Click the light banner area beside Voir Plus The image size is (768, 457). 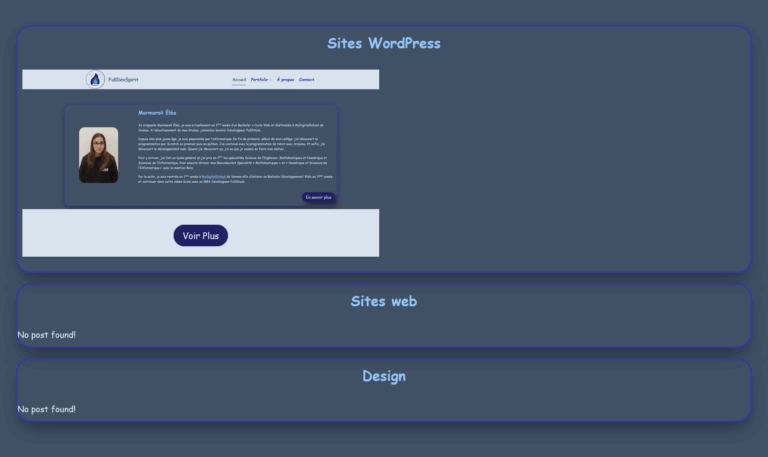coord(300,235)
